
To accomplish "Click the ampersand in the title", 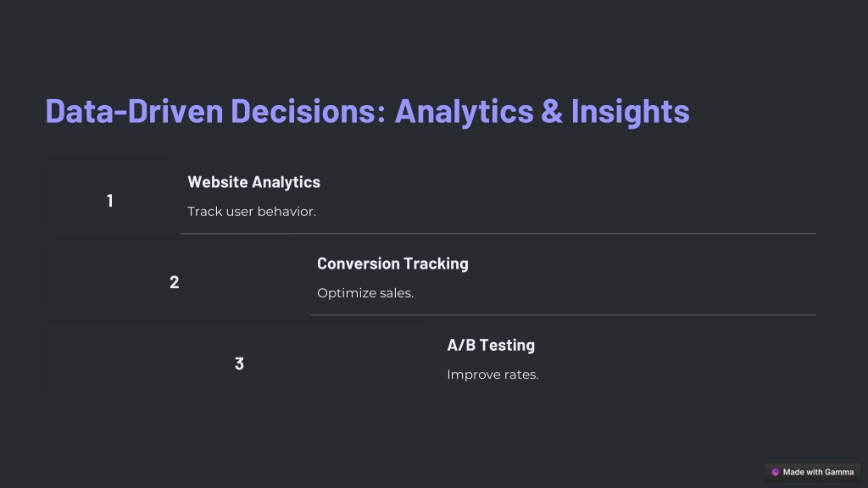I will [x=552, y=111].
